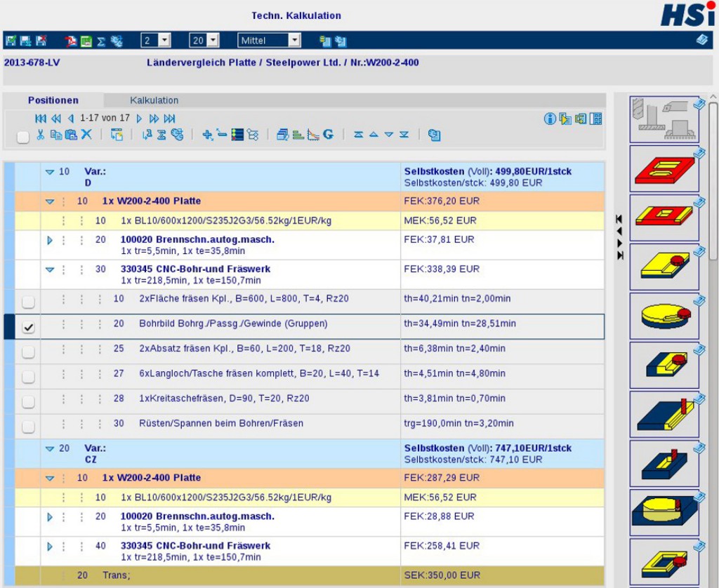Image resolution: width=719 pixels, height=588 pixels.
Task: Select the Positionen tab
Action: point(53,100)
